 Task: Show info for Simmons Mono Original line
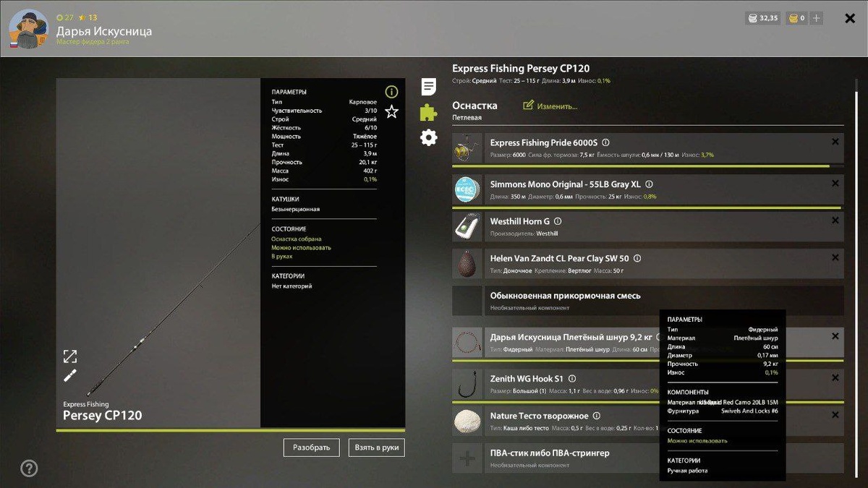tap(649, 184)
